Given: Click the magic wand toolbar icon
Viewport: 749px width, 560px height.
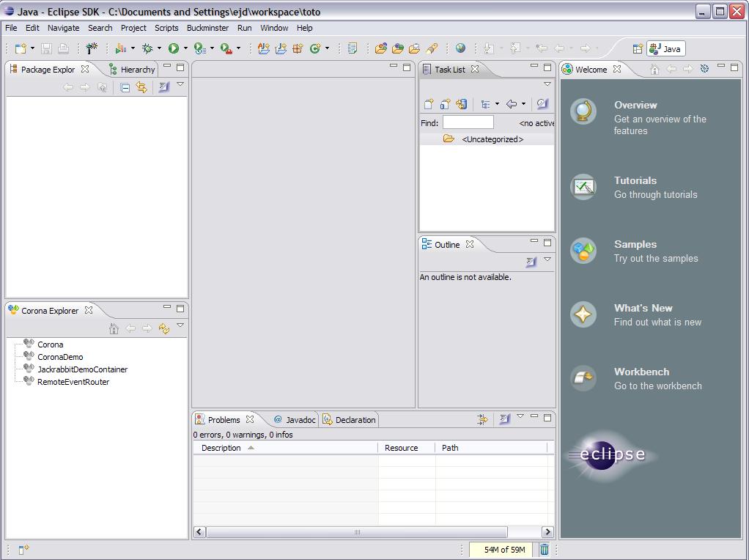Looking at the screenshot, I should 91,48.
